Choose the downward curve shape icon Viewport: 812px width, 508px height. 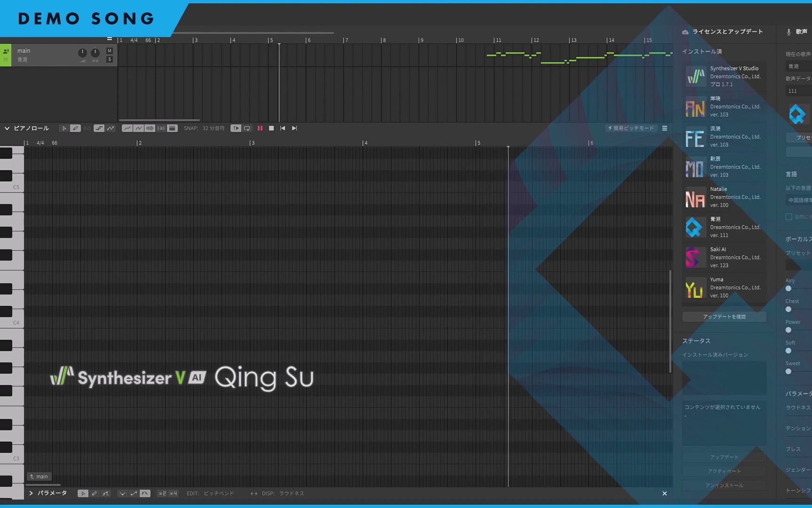click(x=122, y=493)
